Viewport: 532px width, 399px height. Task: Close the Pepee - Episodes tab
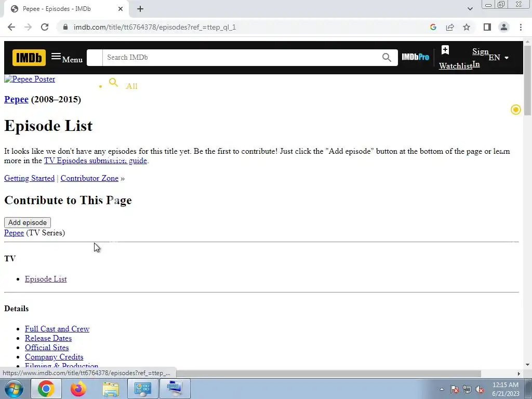pos(121,9)
